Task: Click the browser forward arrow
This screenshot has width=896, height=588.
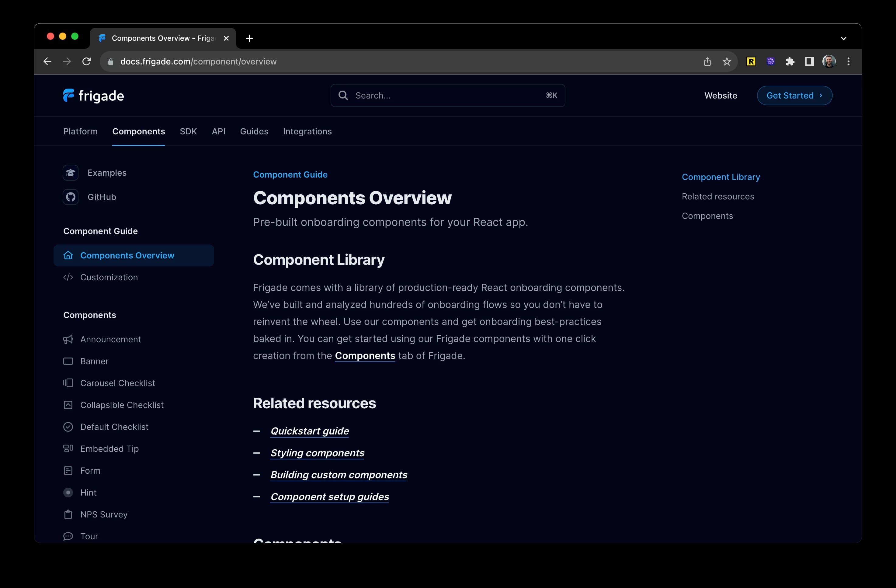Action: [x=67, y=61]
